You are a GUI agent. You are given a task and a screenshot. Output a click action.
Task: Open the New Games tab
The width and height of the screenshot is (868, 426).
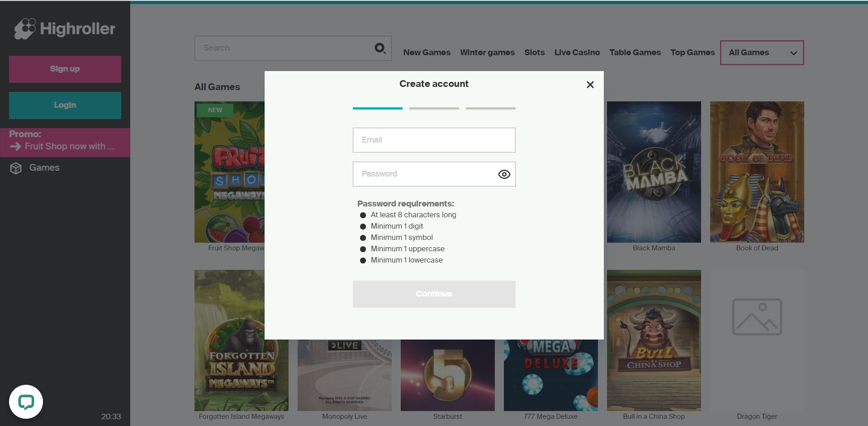[427, 53]
